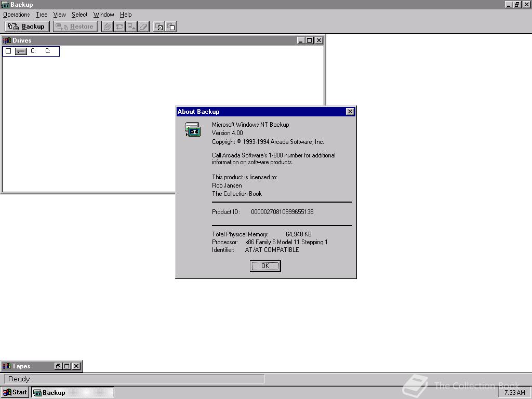Click the "Version 4.00" text

click(x=228, y=133)
